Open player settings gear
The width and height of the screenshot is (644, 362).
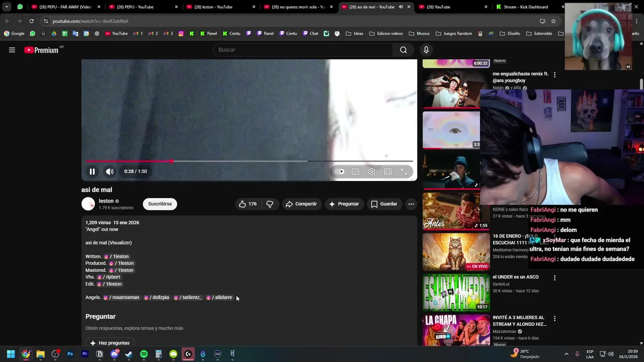coord(372,171)
